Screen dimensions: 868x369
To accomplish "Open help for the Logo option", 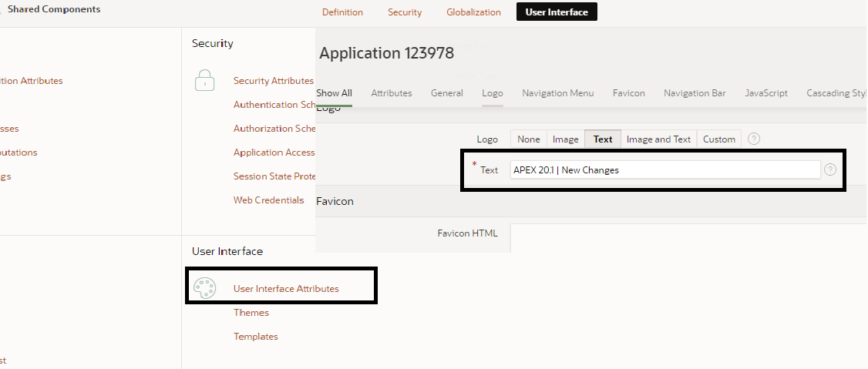I will (x=753, y=139).
